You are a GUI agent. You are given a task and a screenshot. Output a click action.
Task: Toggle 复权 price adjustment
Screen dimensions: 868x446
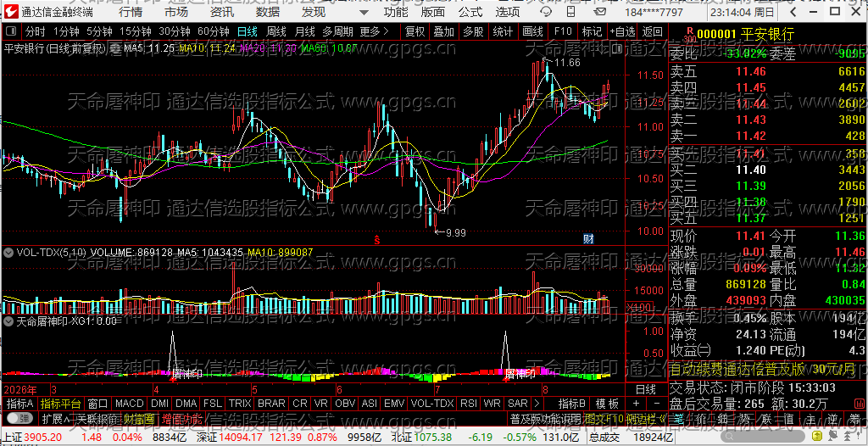(415, 32)
